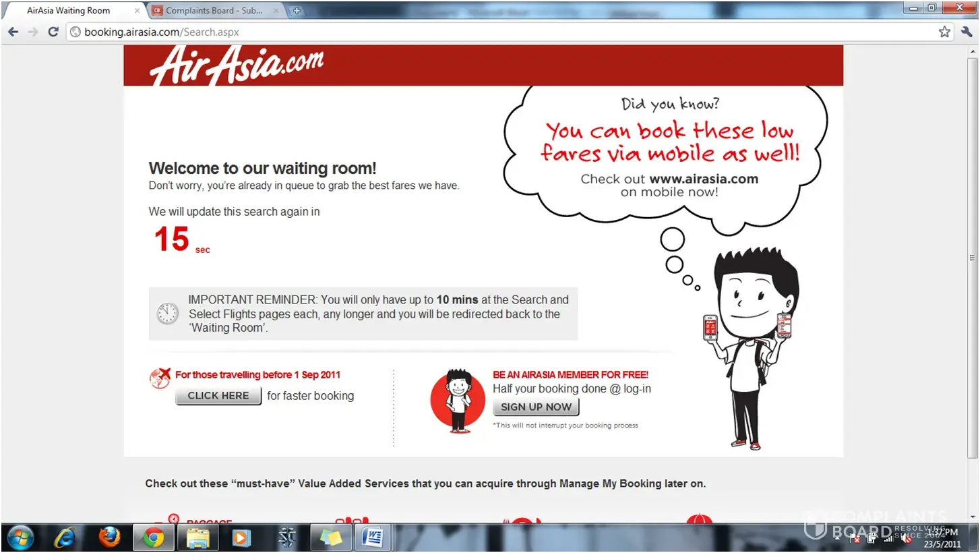
Task: Click the network signal tray icon
Action: 889,538
